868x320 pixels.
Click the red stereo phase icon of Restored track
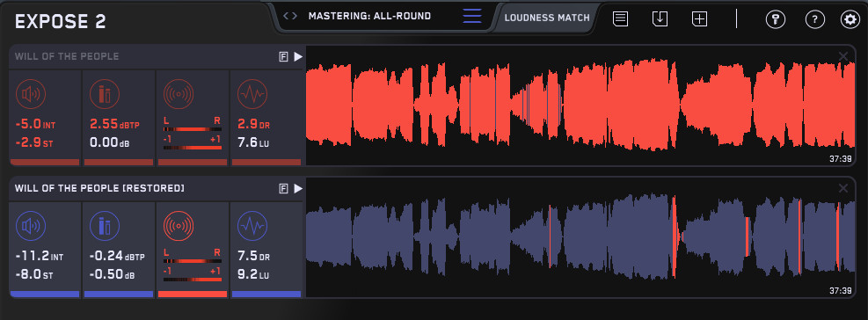[x=179, y=227]
